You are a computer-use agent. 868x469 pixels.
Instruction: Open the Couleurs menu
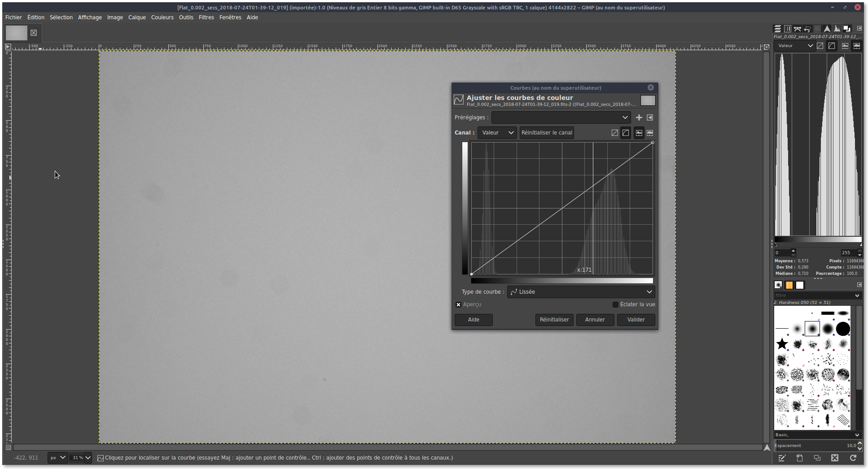[x=162, y=17]
